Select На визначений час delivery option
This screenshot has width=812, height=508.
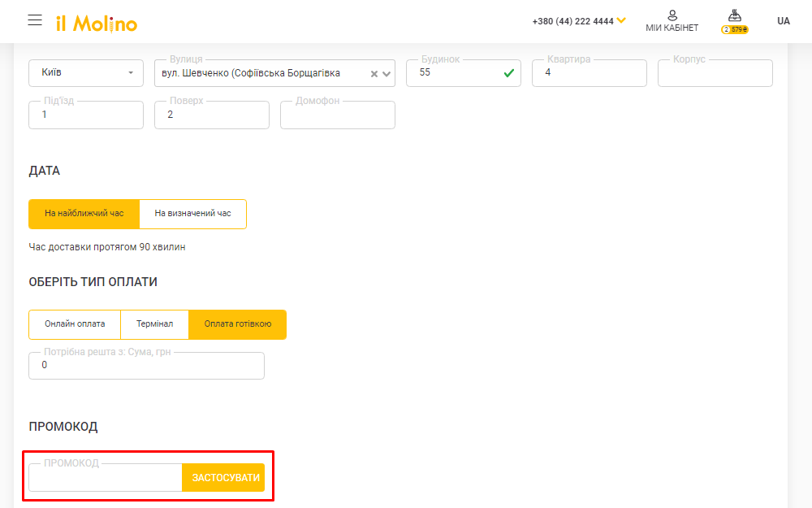coord(192,214)
